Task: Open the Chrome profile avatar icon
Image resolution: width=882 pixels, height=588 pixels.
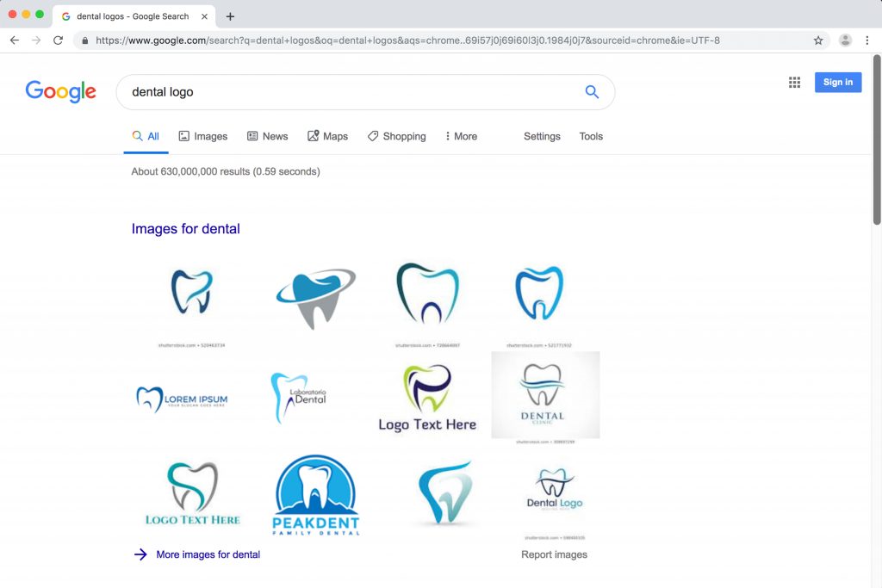Action: [845, 40]
